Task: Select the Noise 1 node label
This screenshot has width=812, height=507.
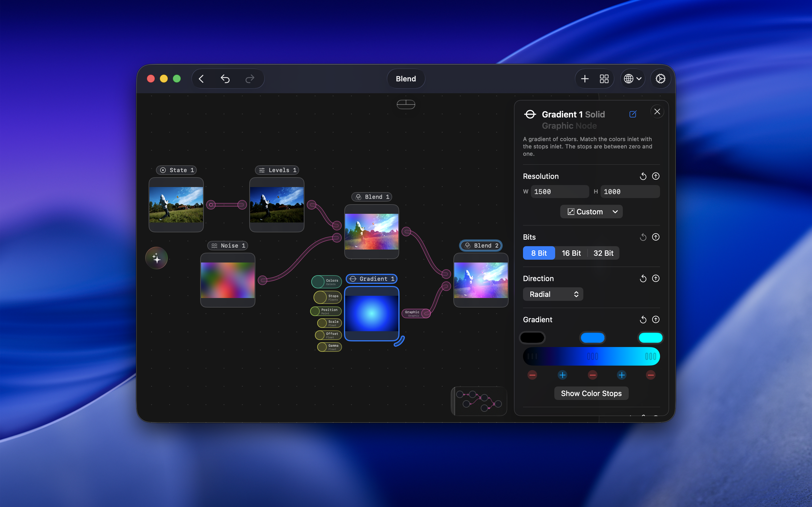Action: (x=228, y=245)
